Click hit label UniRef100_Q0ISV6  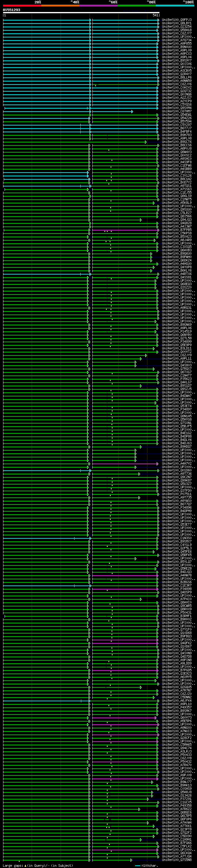click(176, 64)
